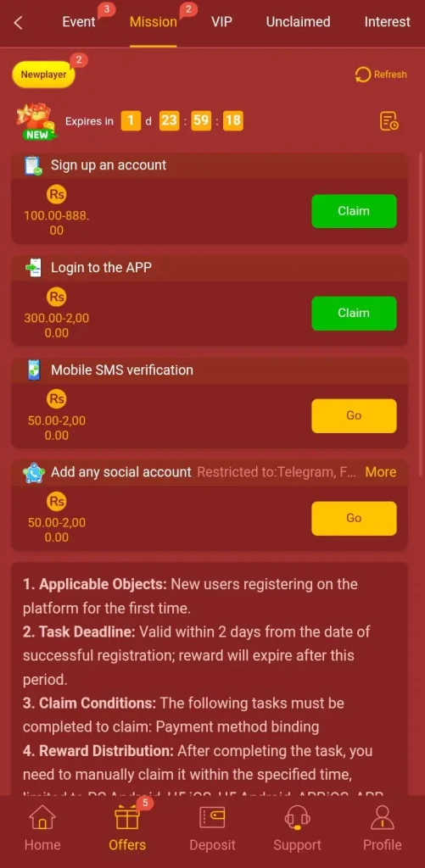Screen dimensions: 425x868
Task: Open the Deposit wallet icon
Action: [212, 817]
